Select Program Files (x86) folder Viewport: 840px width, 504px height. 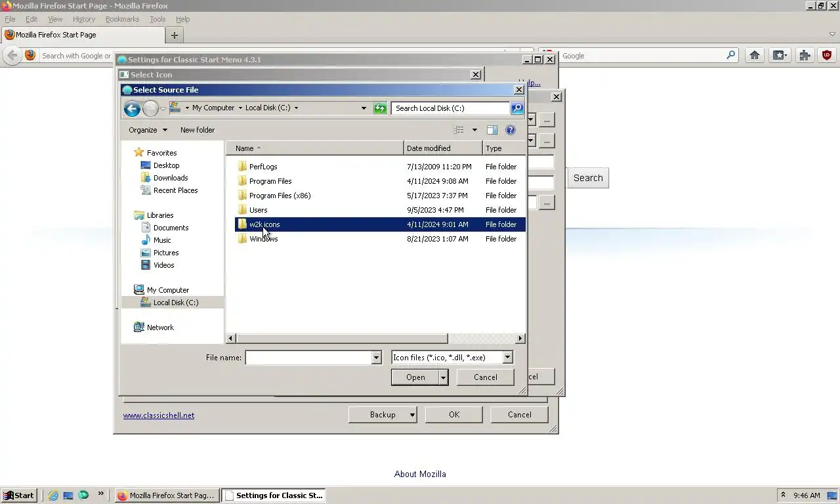click(x=280, y=196)
